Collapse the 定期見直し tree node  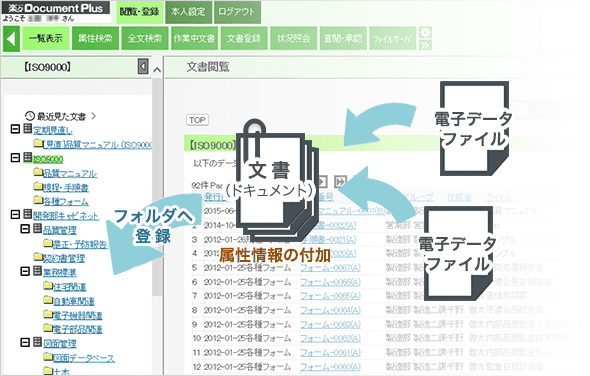(x=15, y=129)
